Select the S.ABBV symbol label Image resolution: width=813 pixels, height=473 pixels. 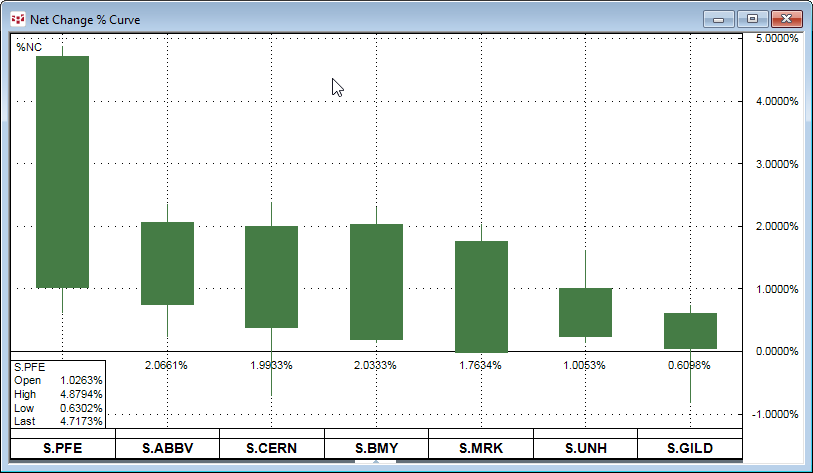click(x=167, y=448)
